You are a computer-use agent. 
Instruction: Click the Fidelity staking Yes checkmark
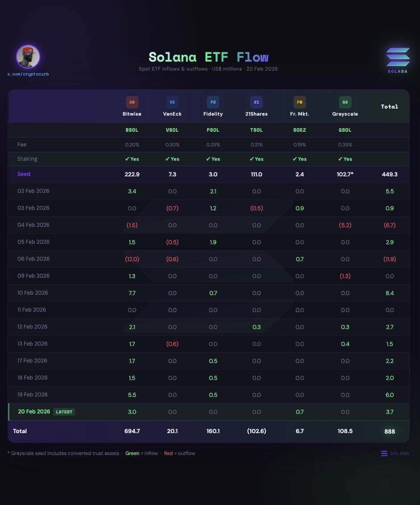point(213,159)
